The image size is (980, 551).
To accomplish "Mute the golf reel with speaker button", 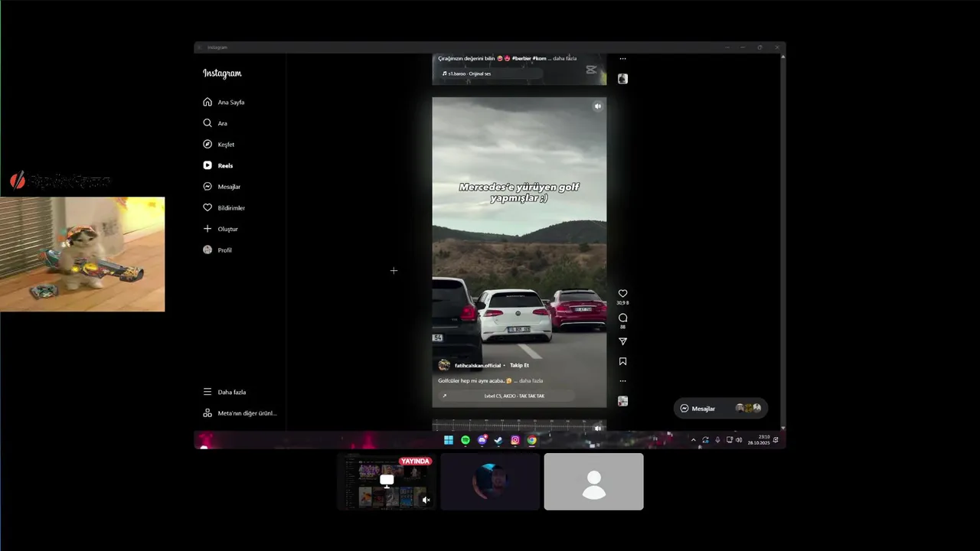I will 597,106.
